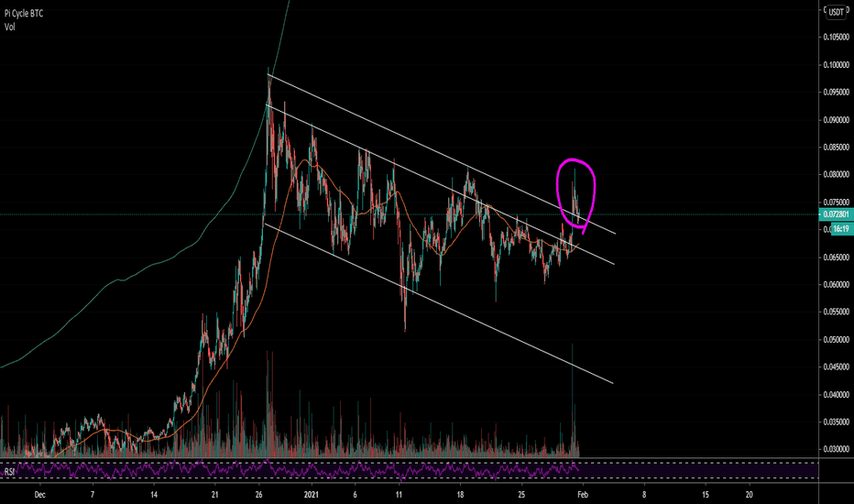Click the 2021 label on time axis

(x=311, y=495)
